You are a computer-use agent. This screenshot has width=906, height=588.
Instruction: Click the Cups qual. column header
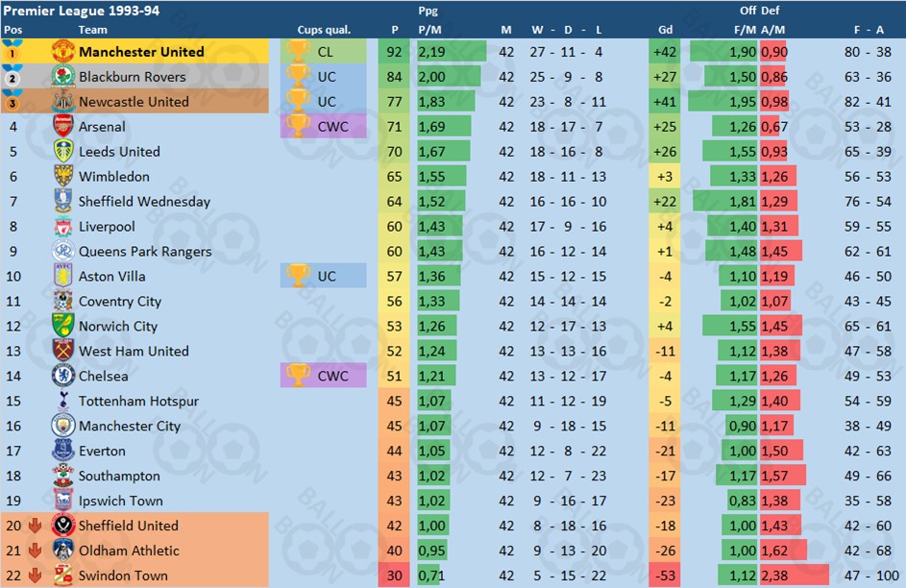[324, 30]
